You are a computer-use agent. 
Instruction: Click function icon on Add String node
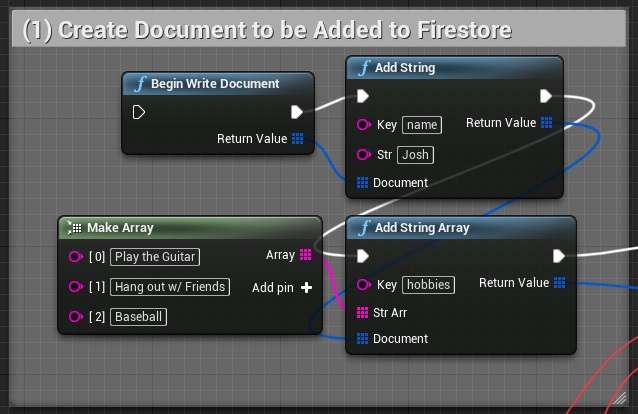[364, 68]
